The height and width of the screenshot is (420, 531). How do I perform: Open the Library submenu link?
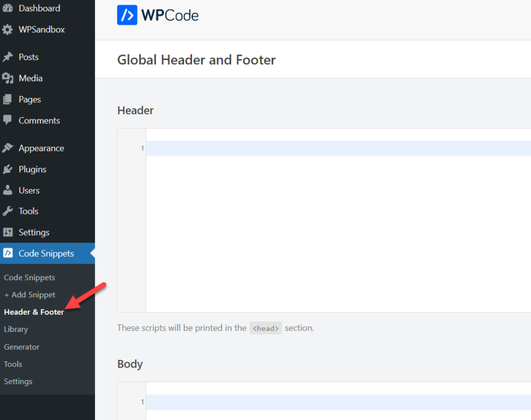point(16,329)
